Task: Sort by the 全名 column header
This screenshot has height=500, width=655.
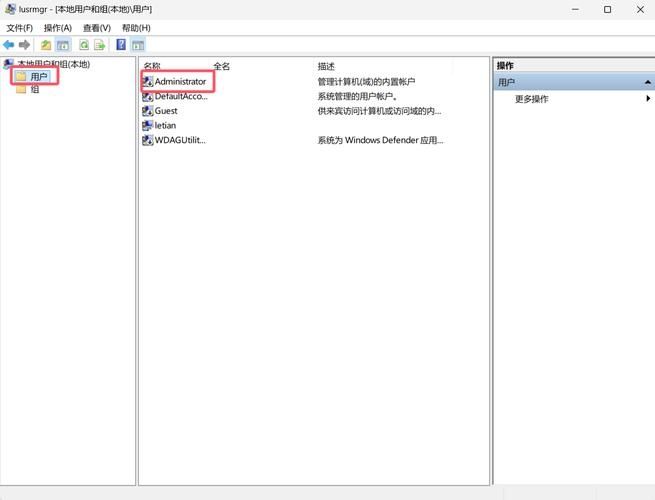Action: pos(221,66)
